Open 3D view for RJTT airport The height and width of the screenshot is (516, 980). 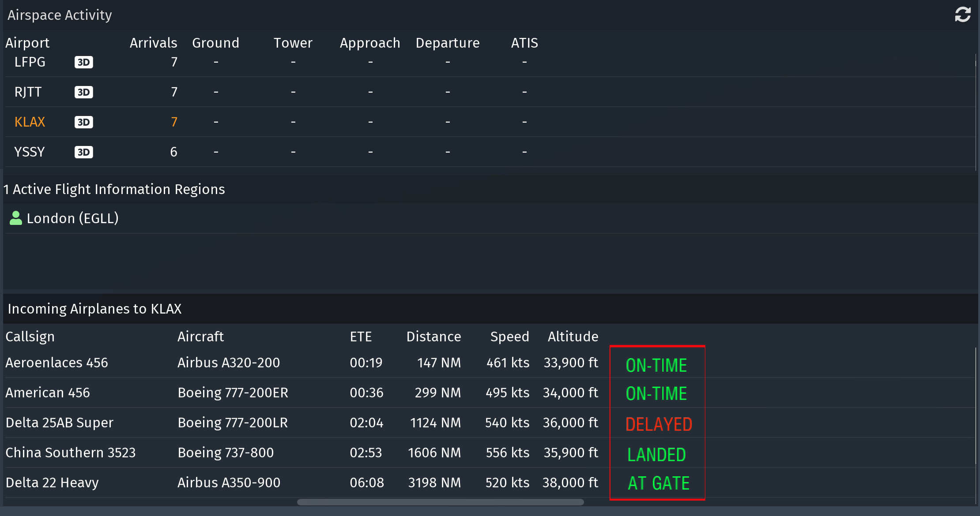(x=83, y=92)
